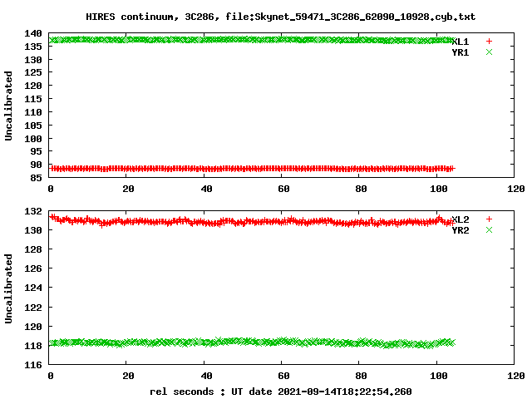Click the y-axis tick value 122
The image size is (532, 399).
tap(33, 308)
